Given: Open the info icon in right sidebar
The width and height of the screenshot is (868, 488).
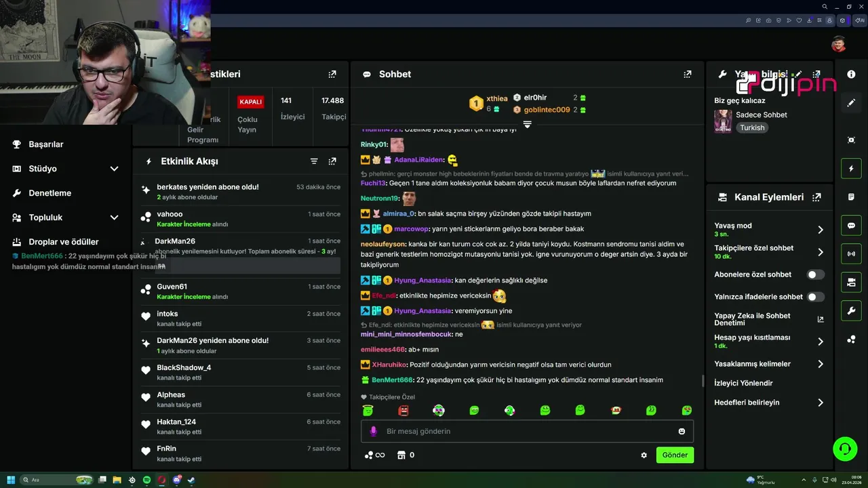Looking at the screenshot, I should pos(851,74).
